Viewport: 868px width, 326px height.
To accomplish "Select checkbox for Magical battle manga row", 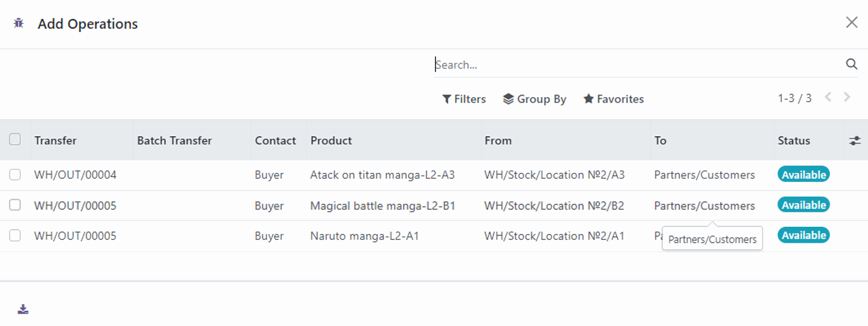I will click(15, 205).
